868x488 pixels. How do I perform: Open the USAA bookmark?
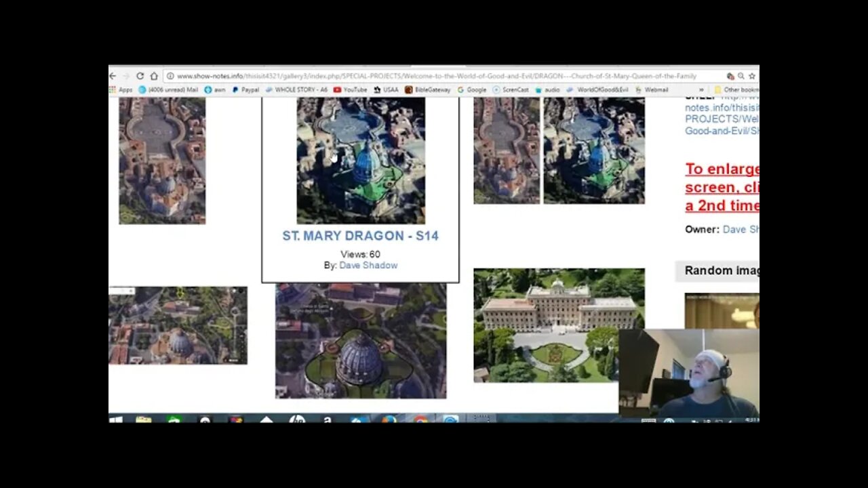386,89
